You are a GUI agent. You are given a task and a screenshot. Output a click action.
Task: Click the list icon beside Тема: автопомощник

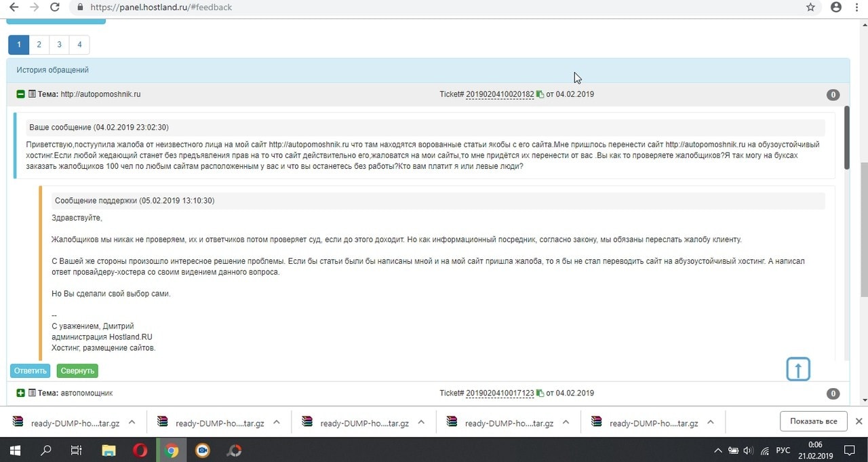click(x=32, y=393)
